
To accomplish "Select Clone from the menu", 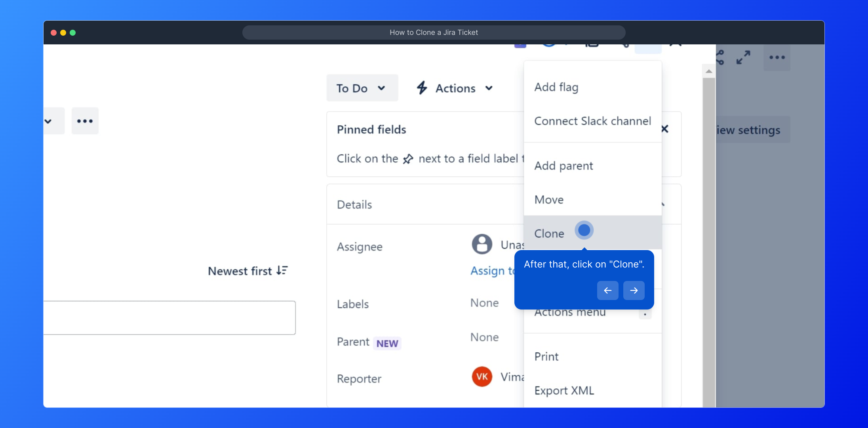I will pos(550,233).
